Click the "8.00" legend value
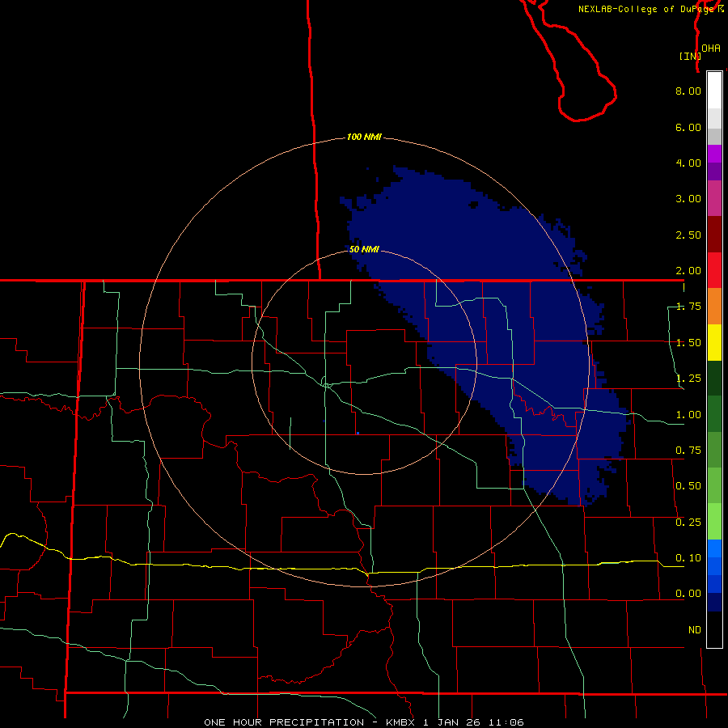 [x=688, y=91]
